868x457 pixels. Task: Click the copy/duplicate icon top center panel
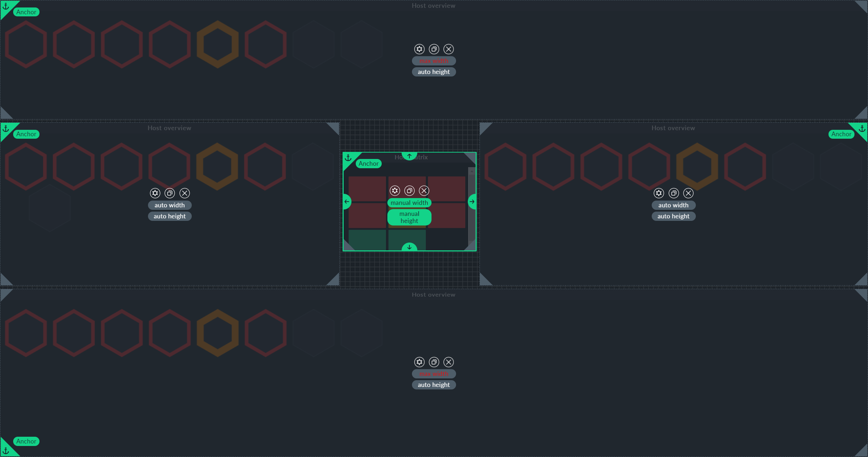433,49
